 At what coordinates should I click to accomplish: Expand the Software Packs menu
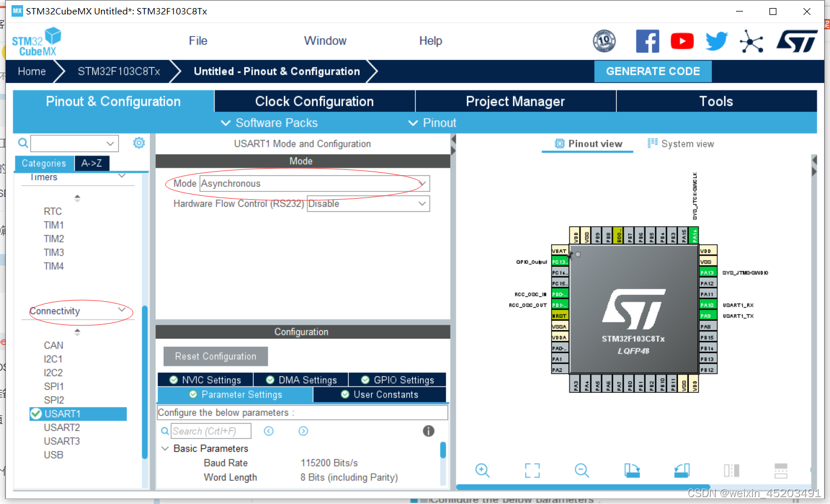click(x=269, y=123)
